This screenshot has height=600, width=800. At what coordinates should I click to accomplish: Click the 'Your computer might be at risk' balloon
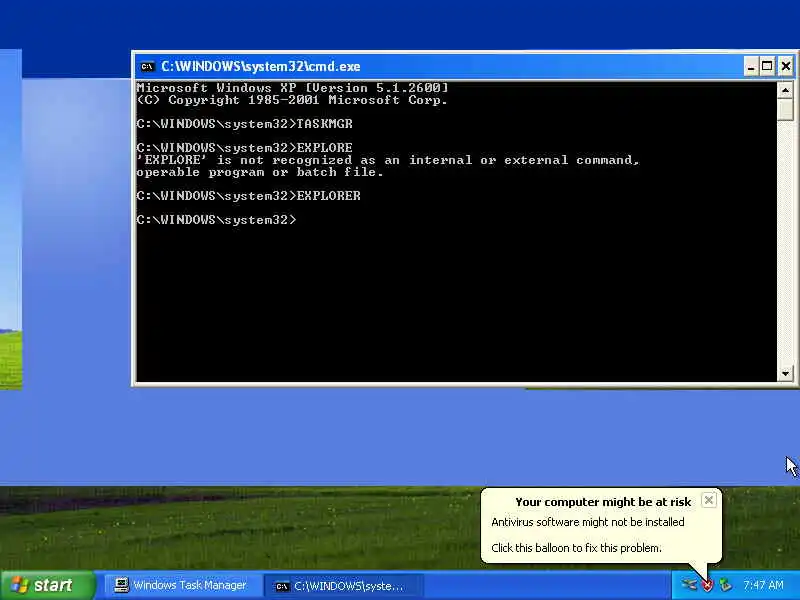click(602, 526)
